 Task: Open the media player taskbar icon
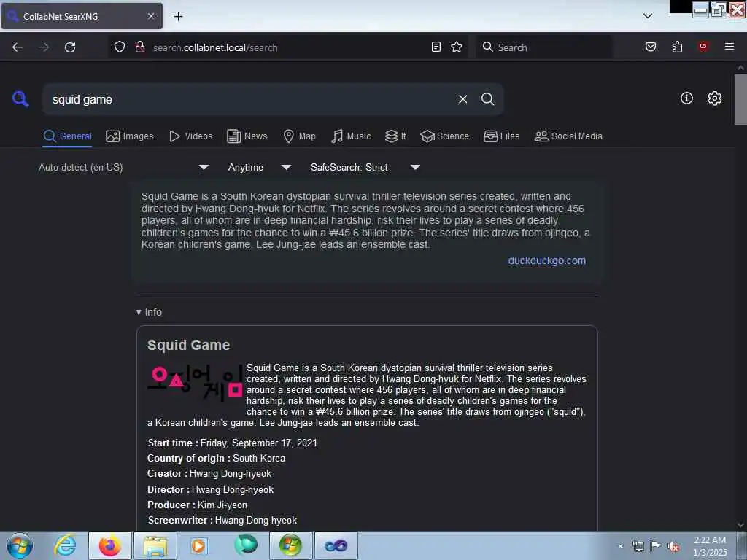click(199, 545)
